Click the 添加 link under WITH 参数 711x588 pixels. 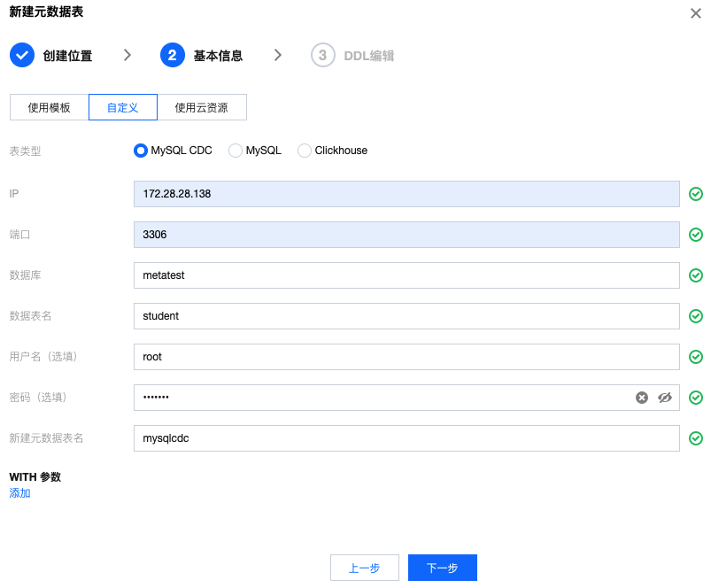coord(20,493)
